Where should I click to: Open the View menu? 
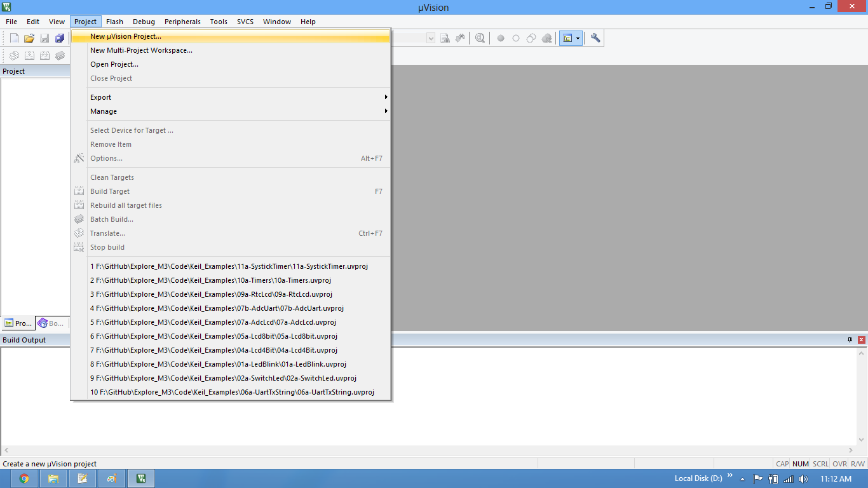point(57,22)
